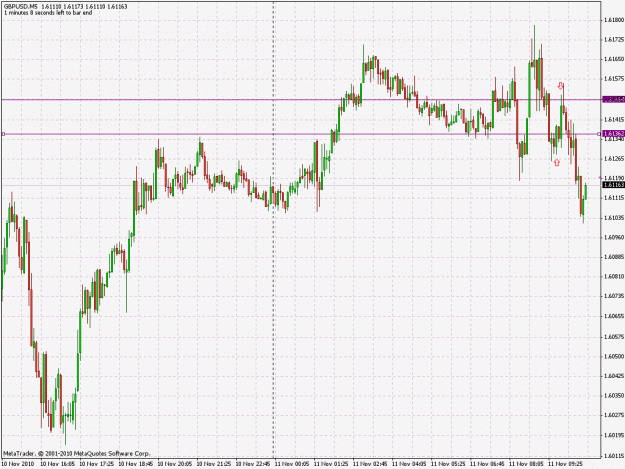Click the 1.61415 price axis label
Viewport: 625px width, 469px height.
614,119
